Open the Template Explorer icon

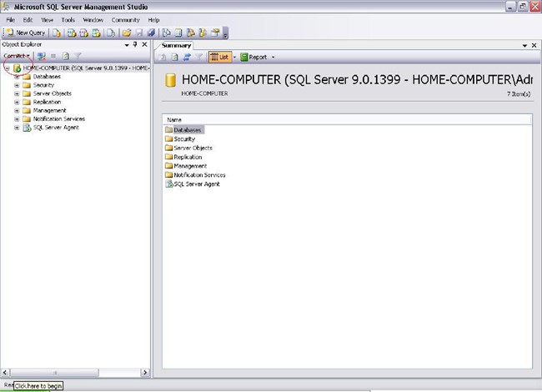point(203,33)
